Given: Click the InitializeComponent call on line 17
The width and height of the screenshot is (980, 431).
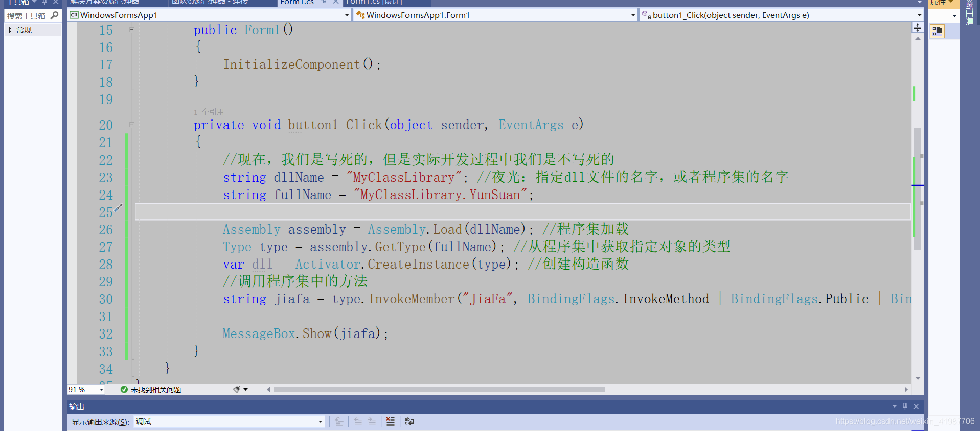Looking at the screenshot, I should click(x=291, y=64).
